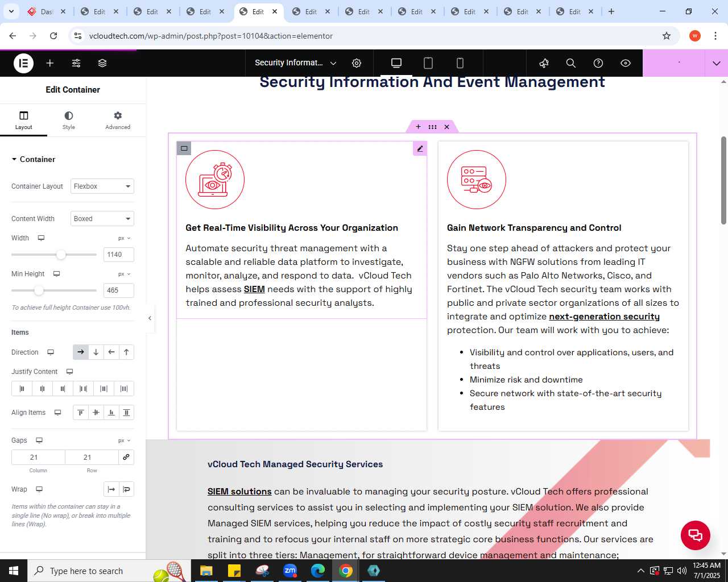Click the Min Height responsive device icon

[x=56, y=274]
